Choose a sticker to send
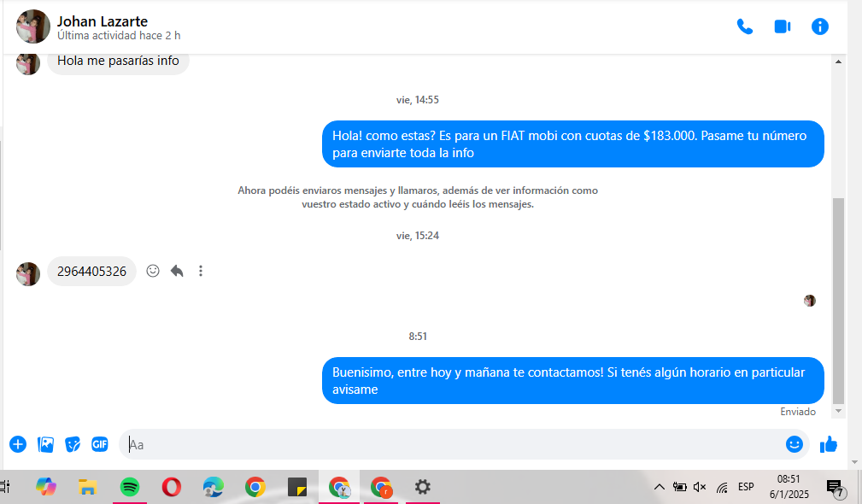 (73, 444)
